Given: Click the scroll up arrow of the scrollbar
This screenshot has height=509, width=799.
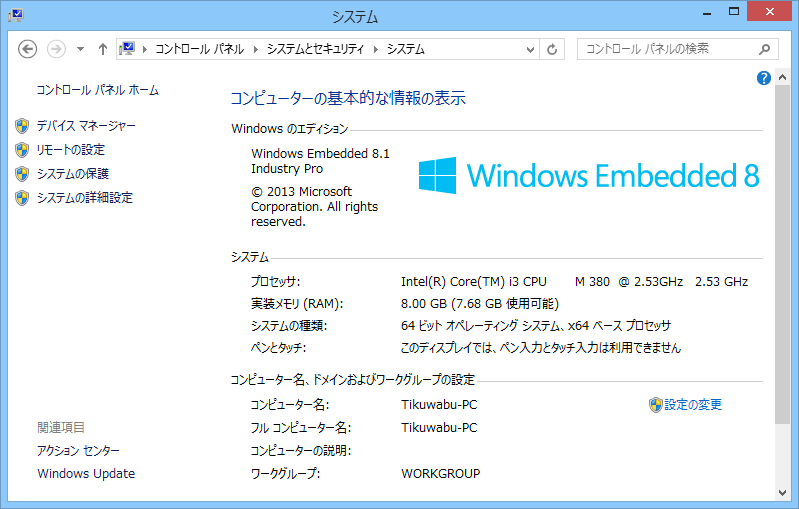Looking at the screenshot, I should pyautogui.click(x=783, y=77).
